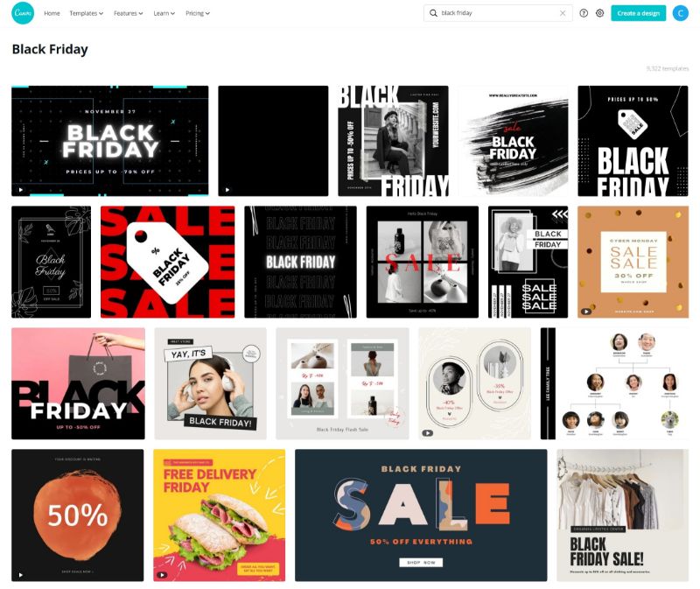Play the blank black video template
700x589 pixels.
(227, 190)
